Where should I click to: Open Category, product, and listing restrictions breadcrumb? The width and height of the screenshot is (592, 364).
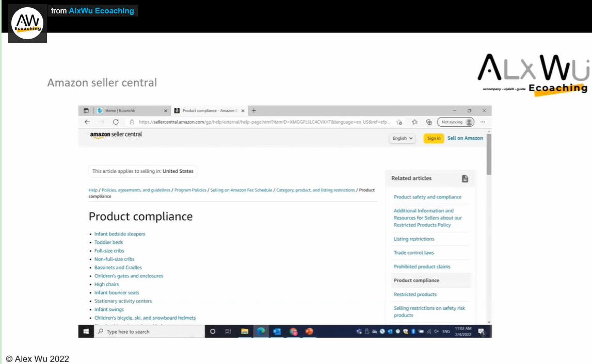click(316, 190)
